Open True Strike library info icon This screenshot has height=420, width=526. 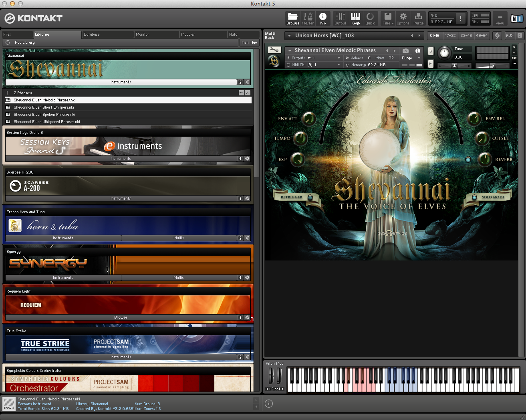[240, 357]
